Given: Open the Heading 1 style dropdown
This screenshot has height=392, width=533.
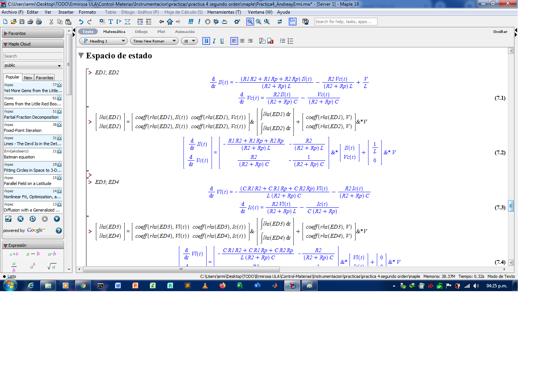Looking at the screenshot, I should tap(123, 41).
